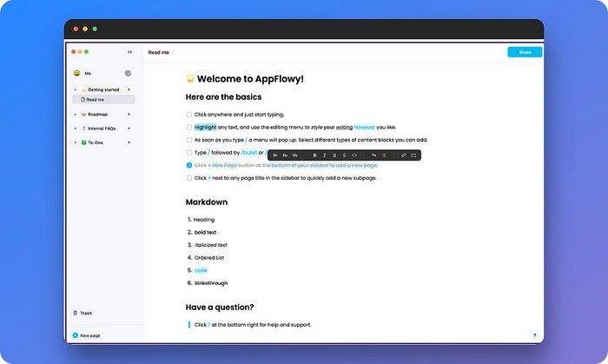Check the 'Type / followed by' checkbox
The image size is (608, 364).
[189, 153]
